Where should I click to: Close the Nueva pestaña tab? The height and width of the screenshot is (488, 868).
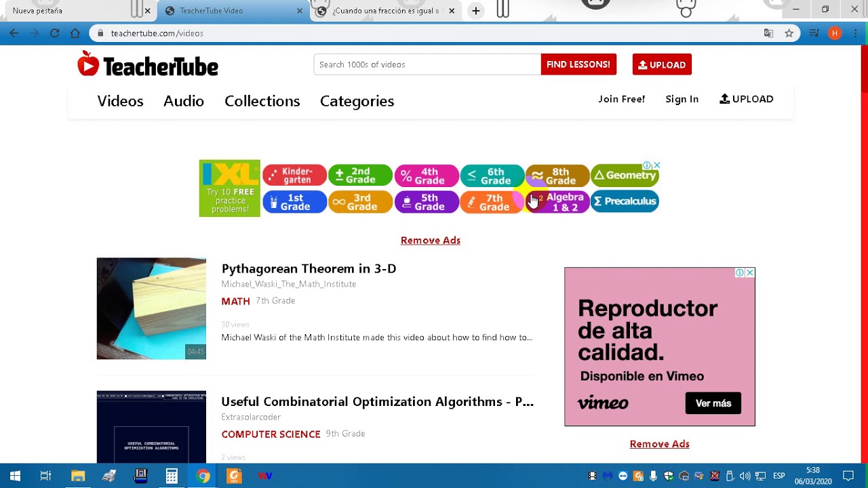[x=147, y=11]
